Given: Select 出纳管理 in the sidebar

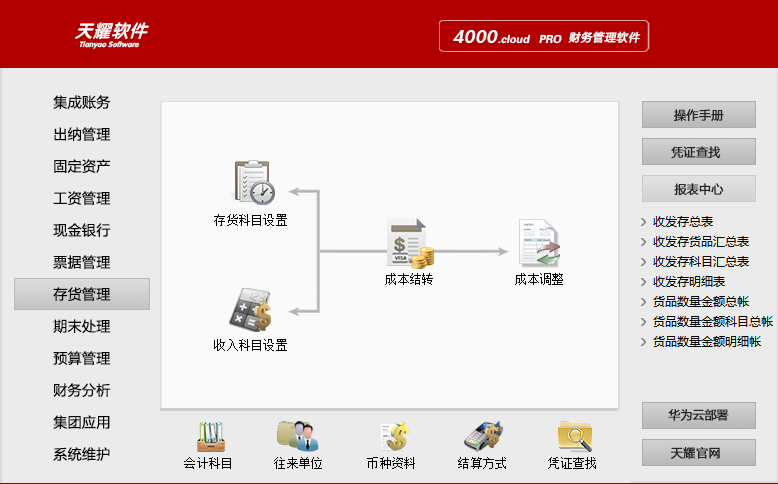Looking at the screenshot, I should pos(82,134).
